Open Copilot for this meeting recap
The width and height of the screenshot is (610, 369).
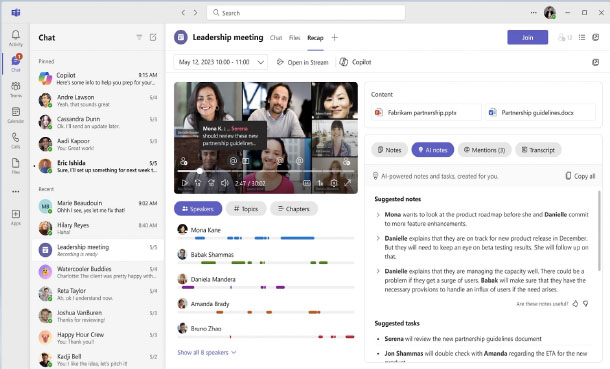(x=355, y=62)
